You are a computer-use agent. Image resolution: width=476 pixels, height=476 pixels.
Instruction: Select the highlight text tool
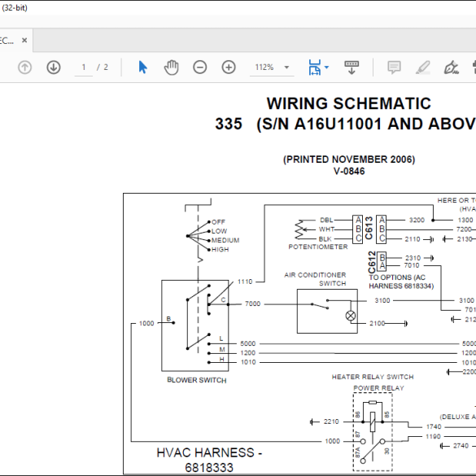(423, 67)
